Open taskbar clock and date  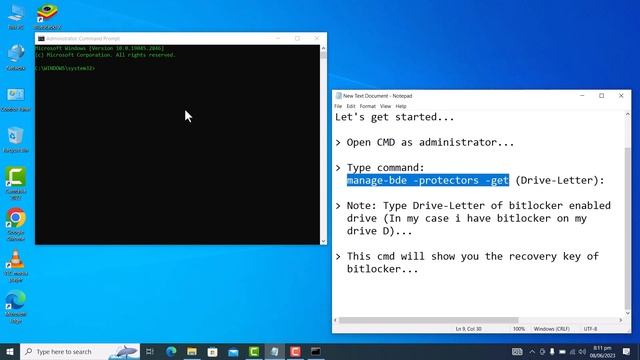point(602,351)
